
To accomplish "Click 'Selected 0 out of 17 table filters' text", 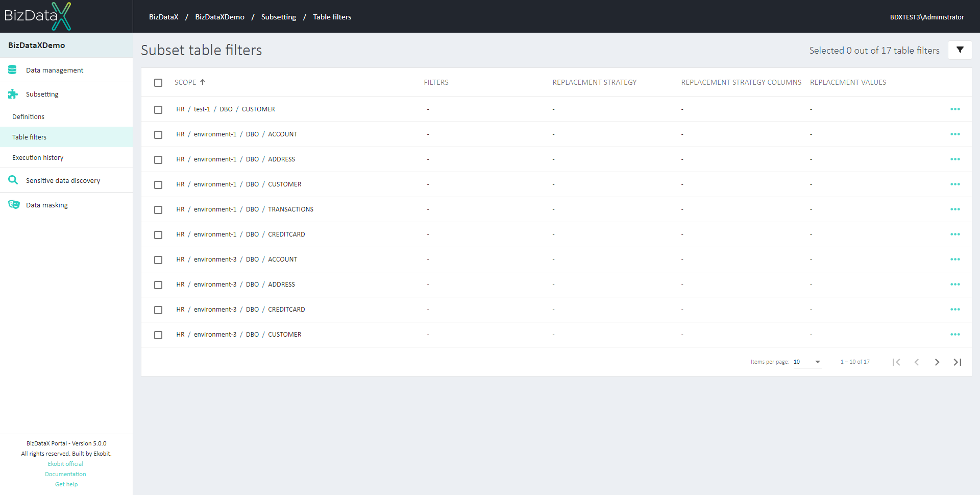I will (874, 51).
